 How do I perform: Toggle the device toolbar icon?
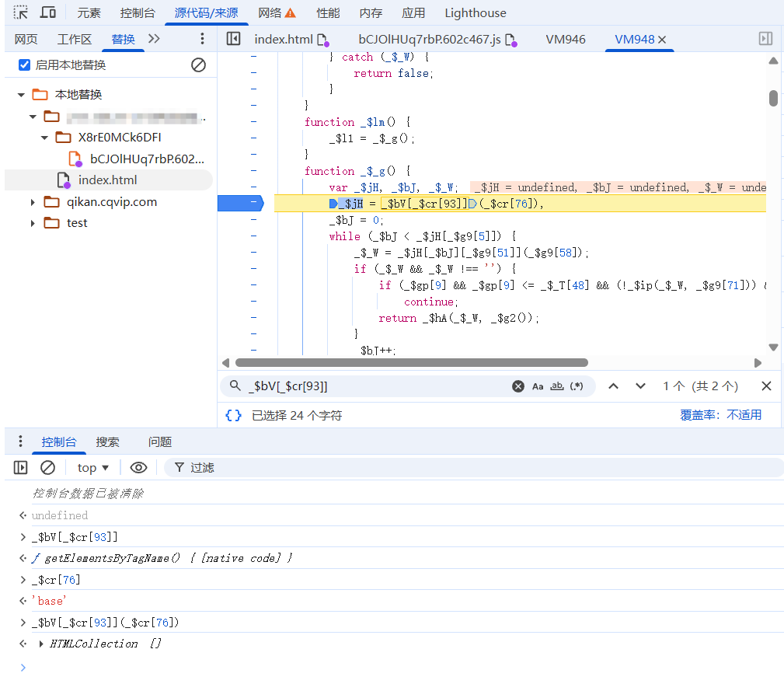pyautogui.click(x=47, y=12)
